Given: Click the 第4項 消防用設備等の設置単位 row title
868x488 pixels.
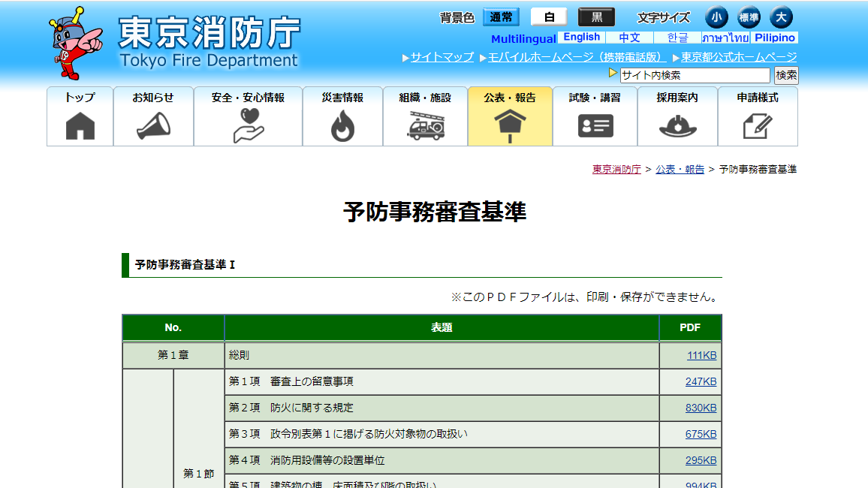Looking at the screenshot, I should pos(306,460).
